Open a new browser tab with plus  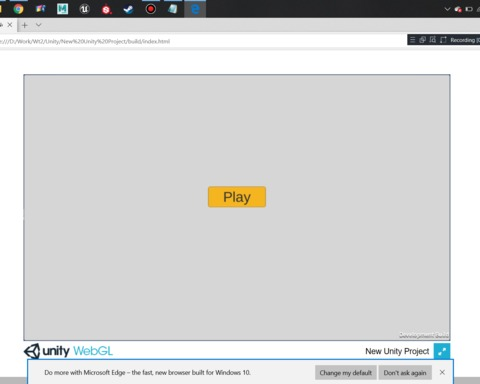pos(25,25)
